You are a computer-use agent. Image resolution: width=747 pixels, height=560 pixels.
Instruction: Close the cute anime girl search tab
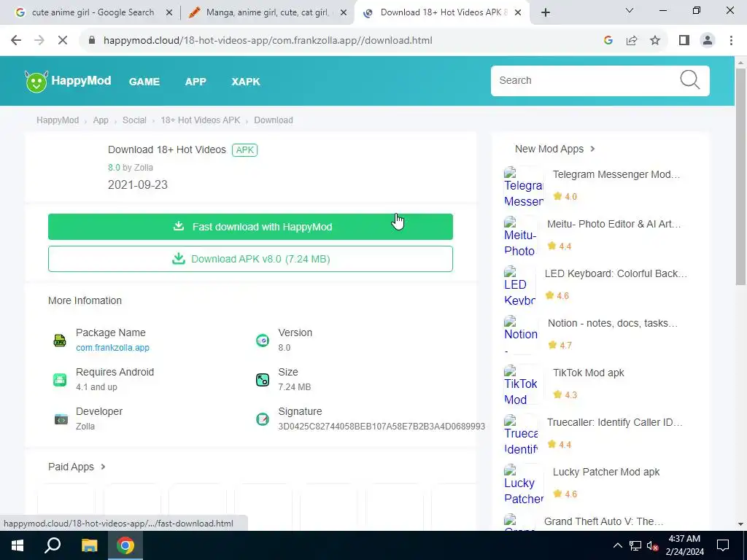[169, 13]
